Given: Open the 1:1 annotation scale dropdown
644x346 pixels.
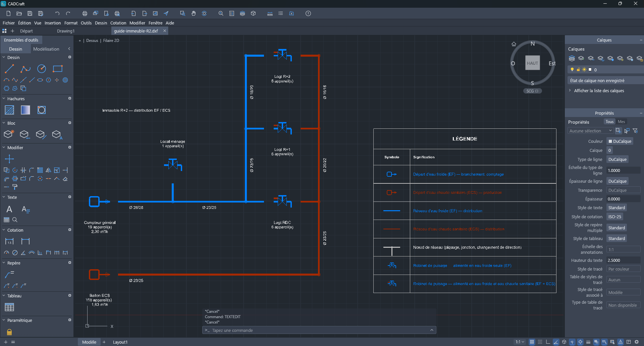Looking at the screenshot, I should (520, 342).
